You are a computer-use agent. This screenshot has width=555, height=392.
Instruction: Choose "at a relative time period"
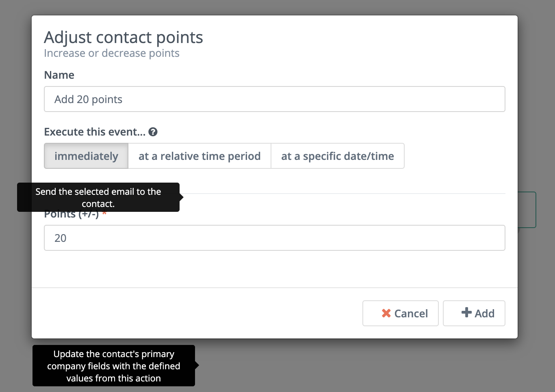click(x=199, y=156)
